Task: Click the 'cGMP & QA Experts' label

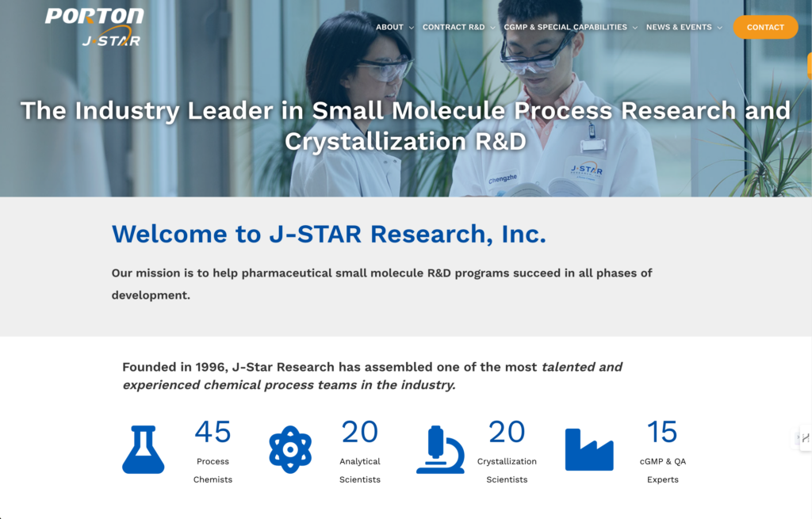Action: click(663, 471)
